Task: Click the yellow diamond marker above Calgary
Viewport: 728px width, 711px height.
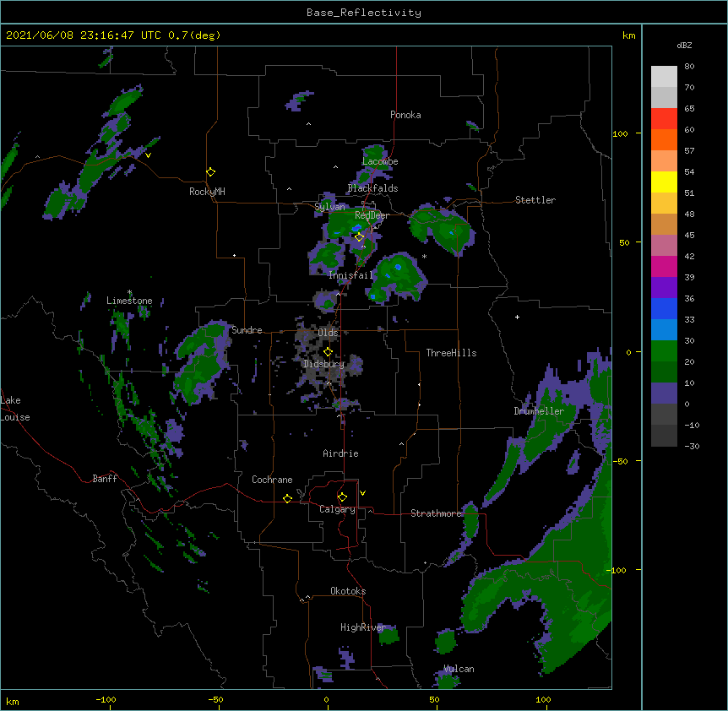Action: (342, 497)
